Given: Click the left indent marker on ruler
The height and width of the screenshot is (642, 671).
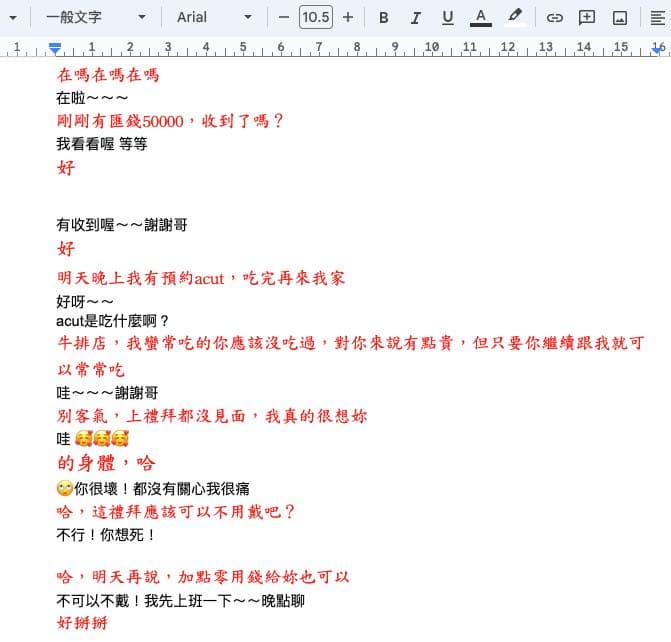Looking at the screenshot, I should [55, 48].
